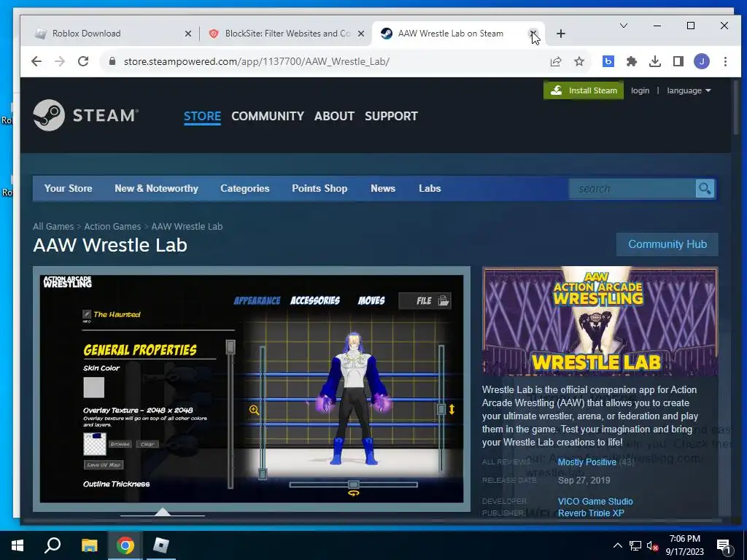This screenshot has height=560, width=747.
Task: Close the AAW Wrestle Lab tab
Action: [533, 34]
